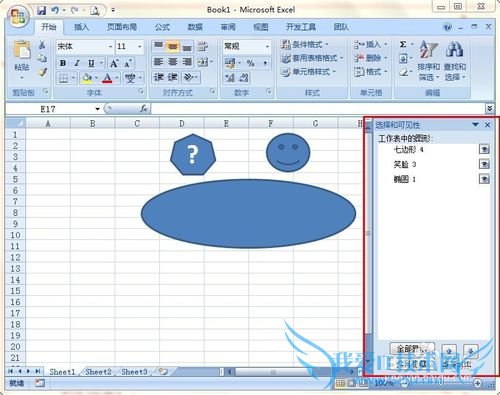500x395 pixels.
Task: Decrease the indent
Action: coord(158,77)
